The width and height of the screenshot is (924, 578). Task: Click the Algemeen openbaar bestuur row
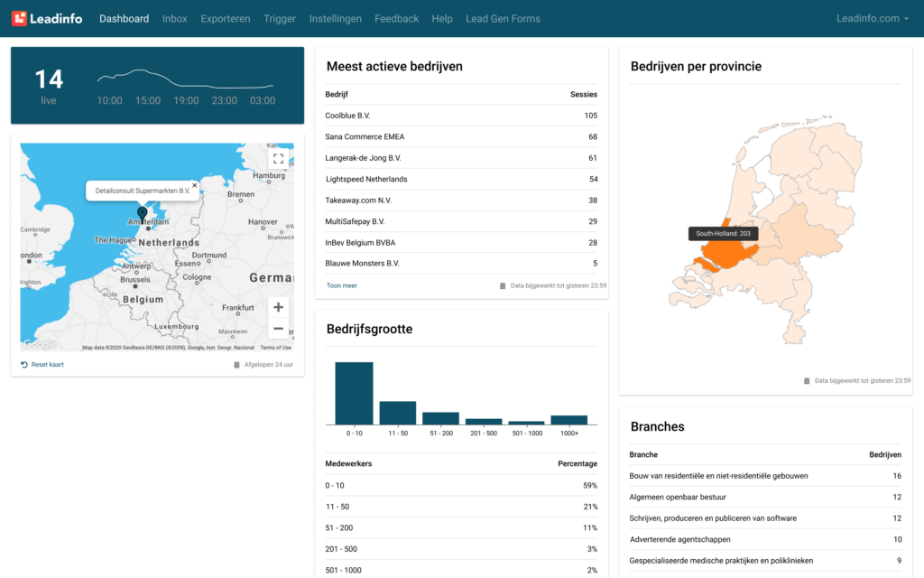pyautogui.click(x=765, y=498)
